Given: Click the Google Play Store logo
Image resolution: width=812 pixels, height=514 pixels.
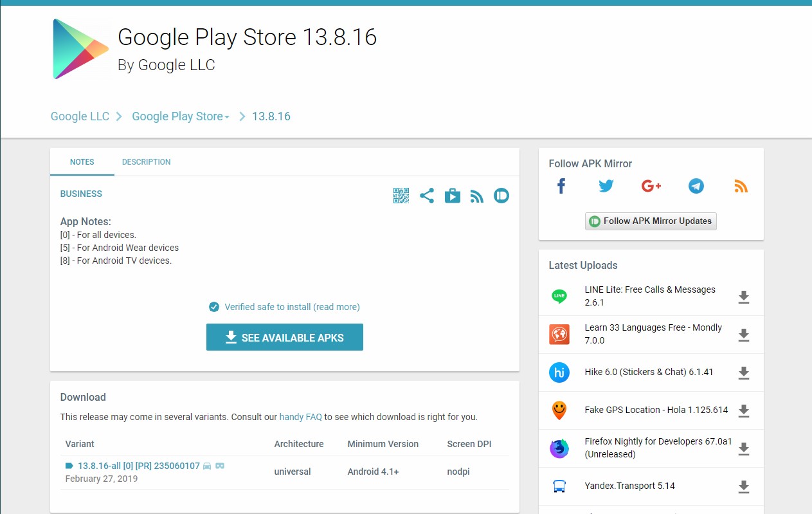Looking at the screenshot, I should click(81, 49).
